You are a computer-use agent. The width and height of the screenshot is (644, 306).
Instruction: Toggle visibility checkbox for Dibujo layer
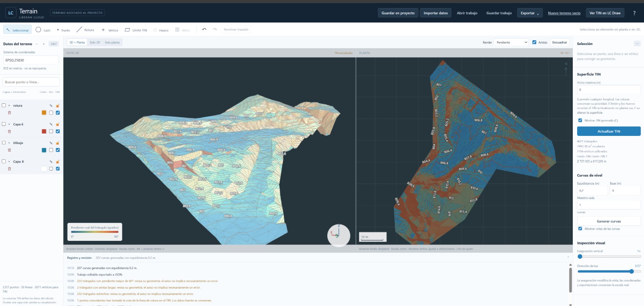click(x=51, y=150)
